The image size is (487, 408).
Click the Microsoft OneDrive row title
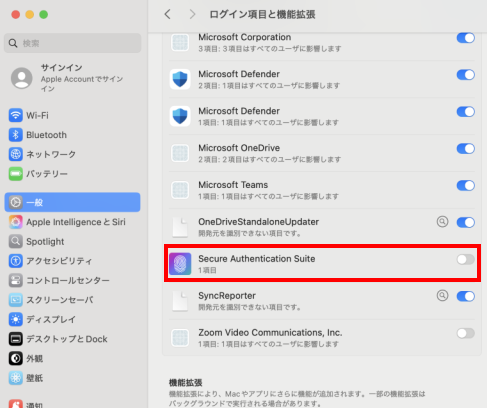(x=239, y=148)
